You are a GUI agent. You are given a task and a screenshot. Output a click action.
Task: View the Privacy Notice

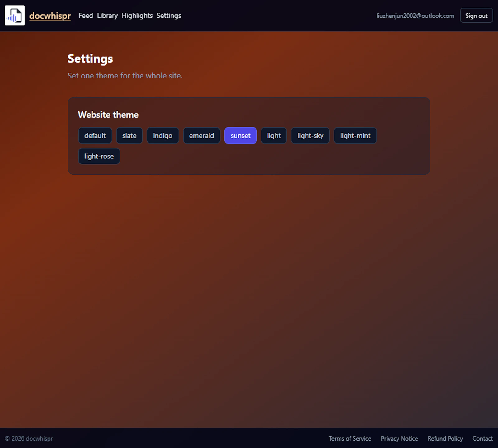[x=399, y=438]
